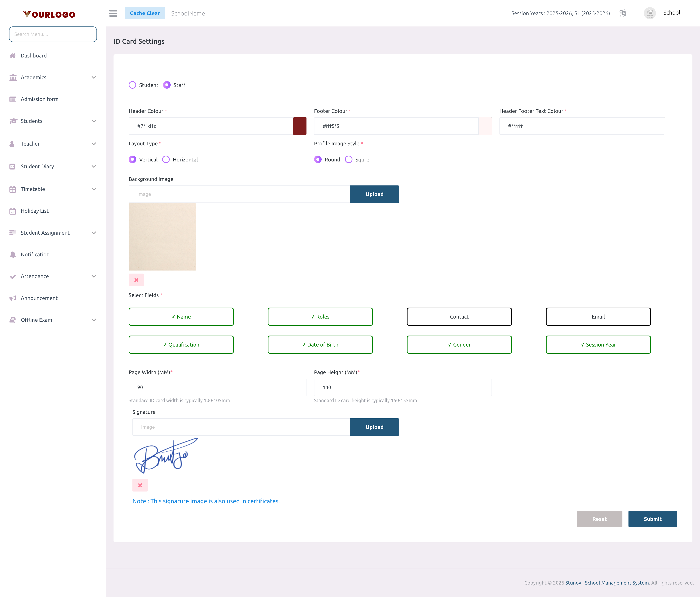Submit the ID card settings
This screenshot has height=597, width=700.
point(652,519)
